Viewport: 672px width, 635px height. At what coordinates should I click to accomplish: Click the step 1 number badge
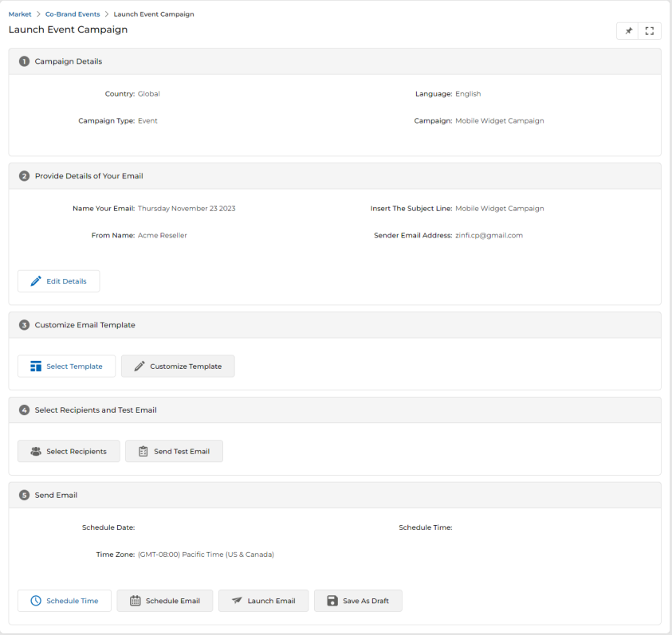pos(24,61)
